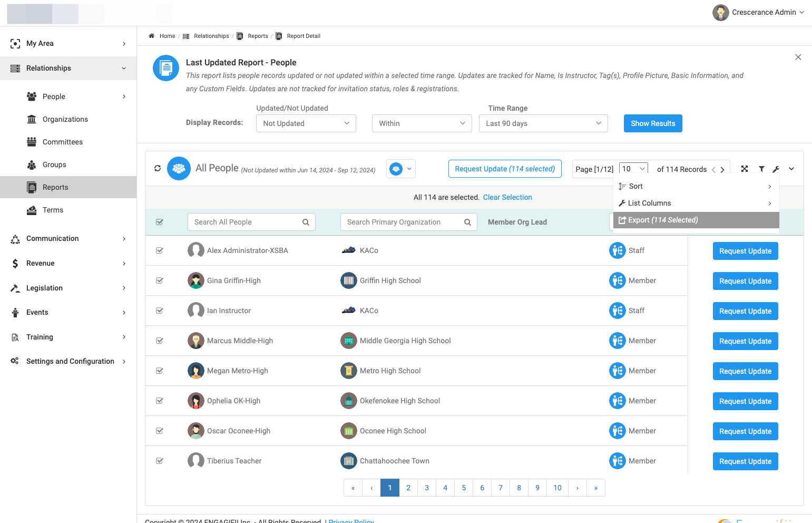Image resolution: width=812 pixels, height=523 pixels.
Task: Click Gina Griffin-High's avatar
Action: coord(196,280)
